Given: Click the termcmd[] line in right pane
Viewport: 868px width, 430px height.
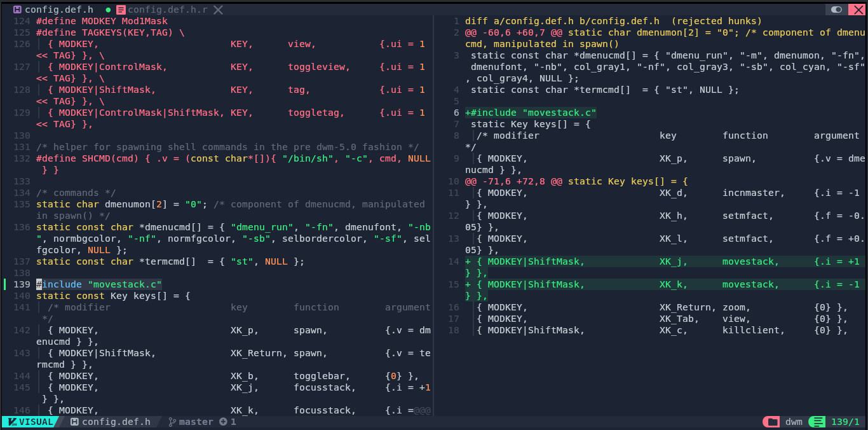Looking at the screenshot, I should coord(605,90).
